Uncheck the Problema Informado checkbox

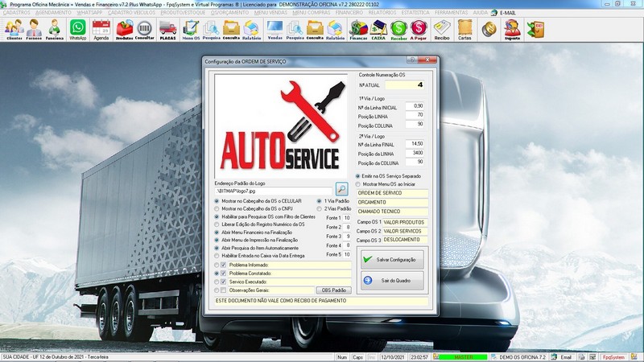coord(224,265)
